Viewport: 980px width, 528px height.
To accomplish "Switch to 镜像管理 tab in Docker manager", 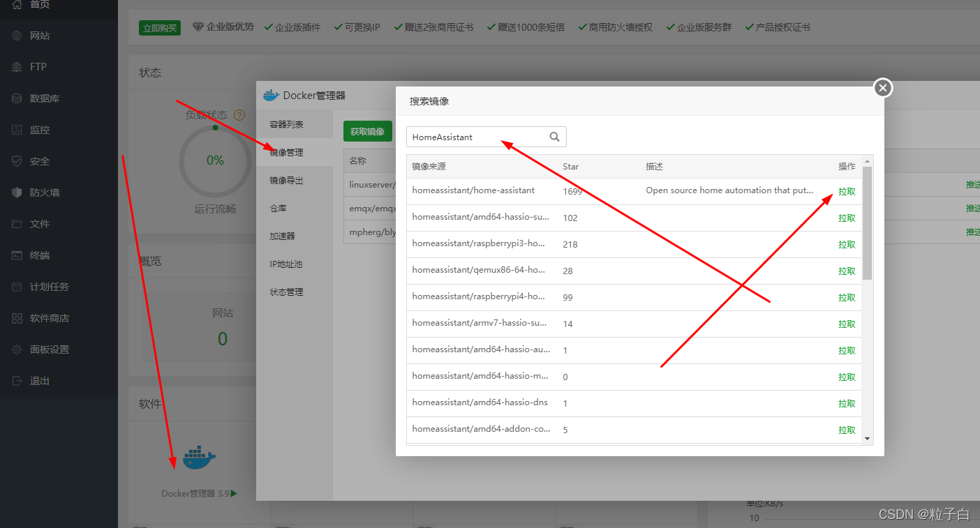I will tap(295, 152).
